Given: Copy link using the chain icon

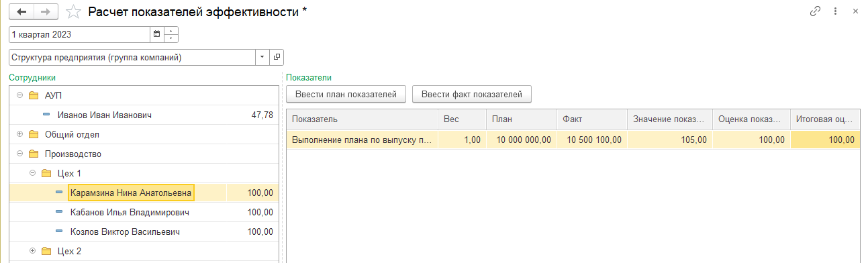Looking at the screenshot, I should [816, 11].
